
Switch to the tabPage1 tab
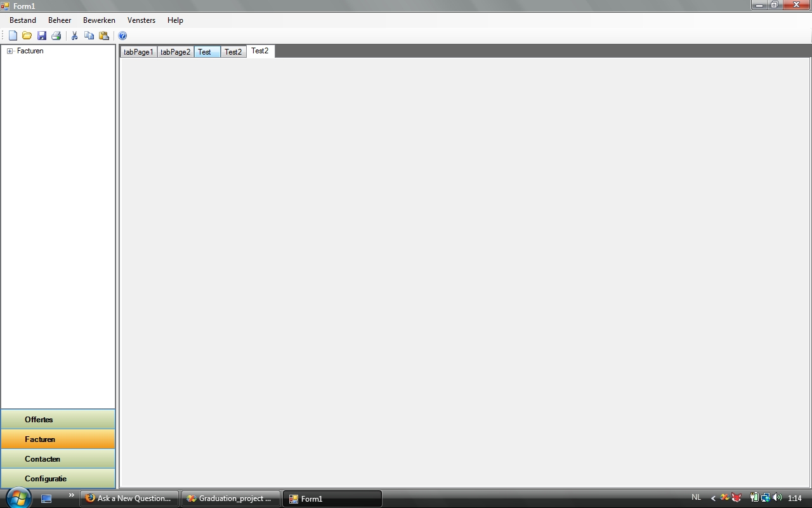pos(138,51)
